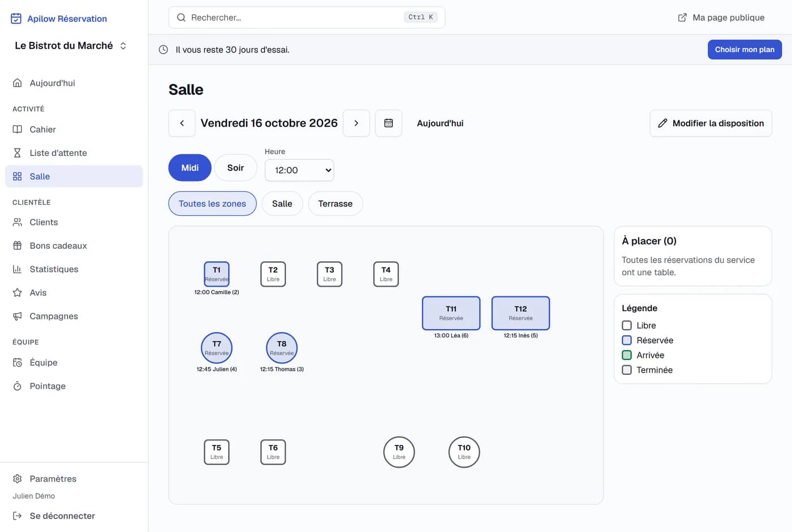Open Campagnes megaphone icon

point(18,316)
